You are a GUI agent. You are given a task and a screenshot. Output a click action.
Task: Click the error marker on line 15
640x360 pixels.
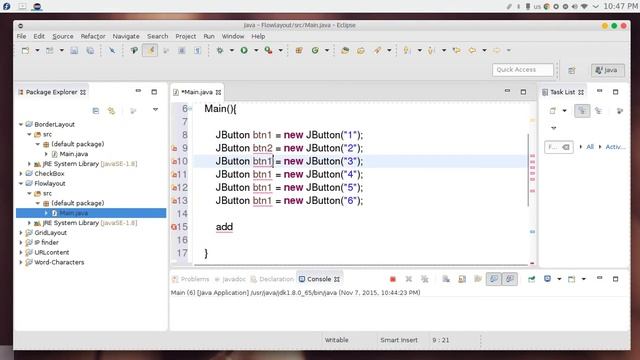click(174, 227)
